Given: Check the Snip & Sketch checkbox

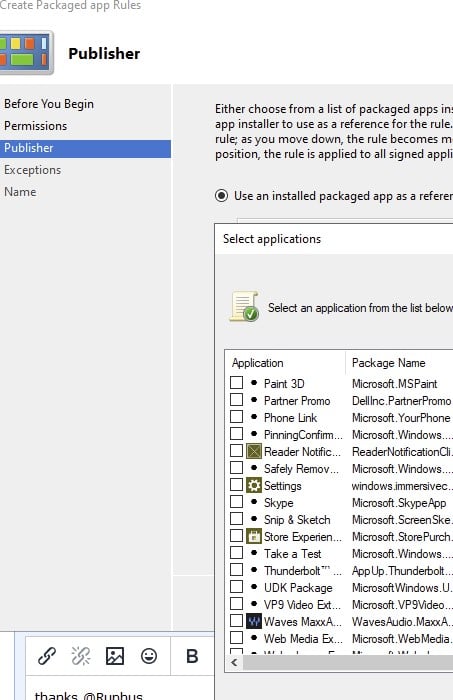Looking at the screenshot, I should pyautogui.click(x=237, y=518).
